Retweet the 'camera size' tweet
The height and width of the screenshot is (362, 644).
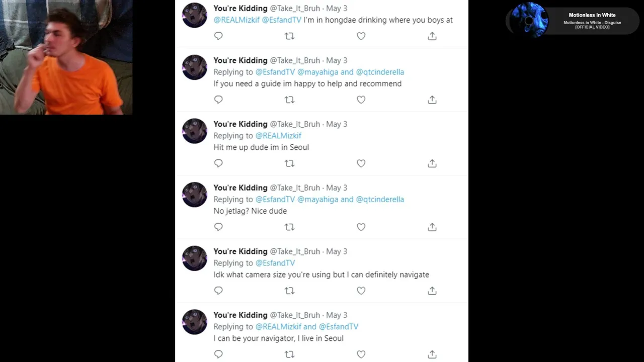[x=289, y=291]
